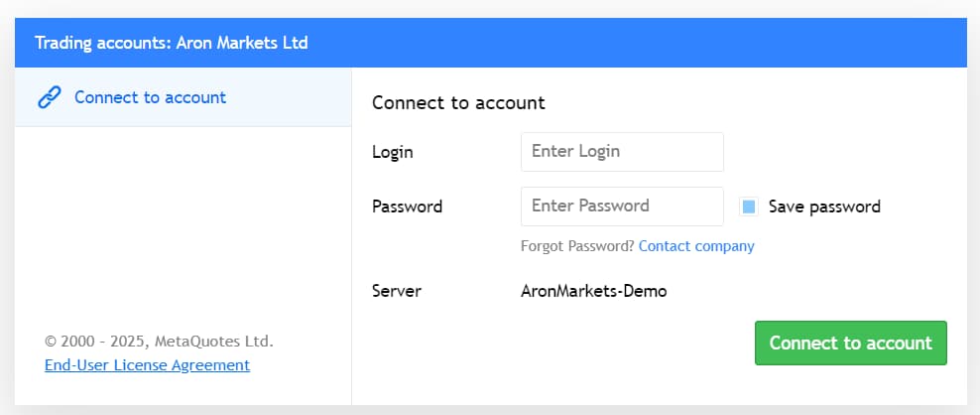Click the Server label
The height and width of the screenshot is (415, 980).
(x=396, y=291)
